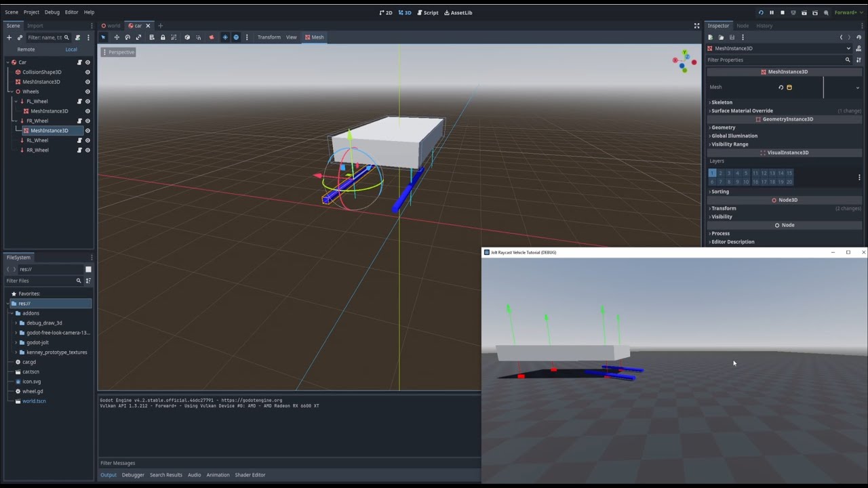The image size is (868, 488).
Task: Open the script attached to FR_Wheel
Action: [79, 121]
